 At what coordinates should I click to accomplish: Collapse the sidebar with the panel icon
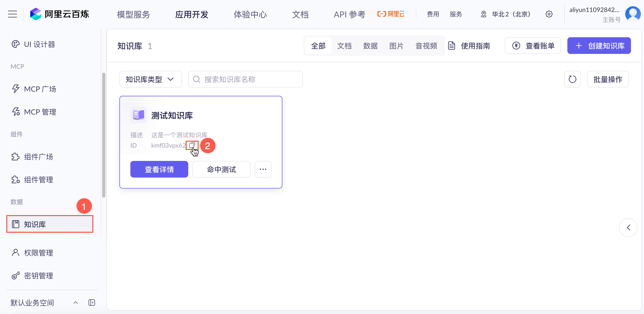pyautogui.click(x=92, y=303)
